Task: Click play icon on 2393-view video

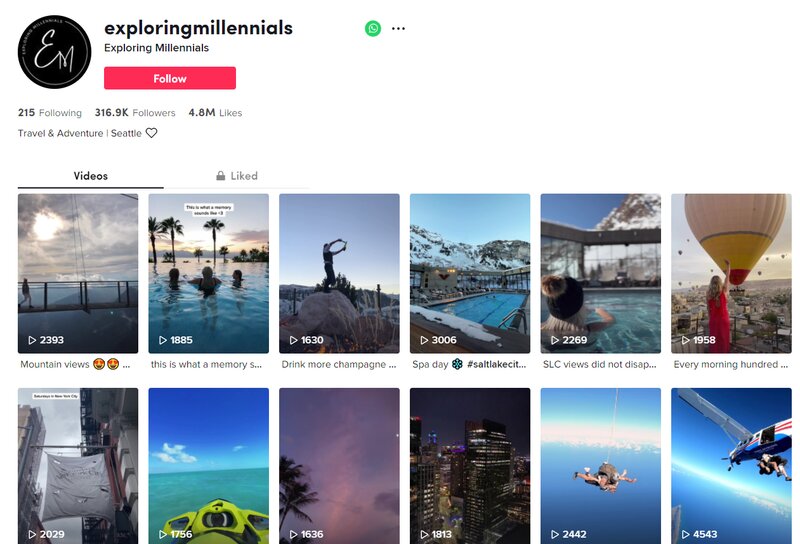Action: point(32,340)
